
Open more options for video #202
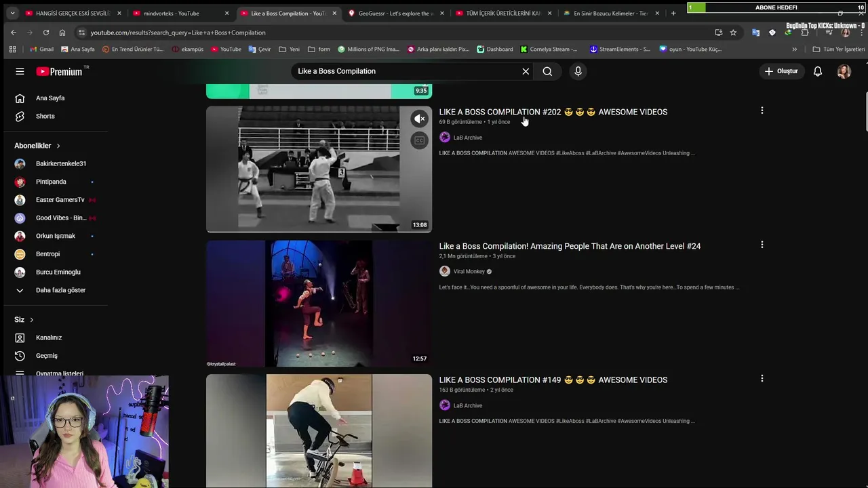click(x=762, y=110)
